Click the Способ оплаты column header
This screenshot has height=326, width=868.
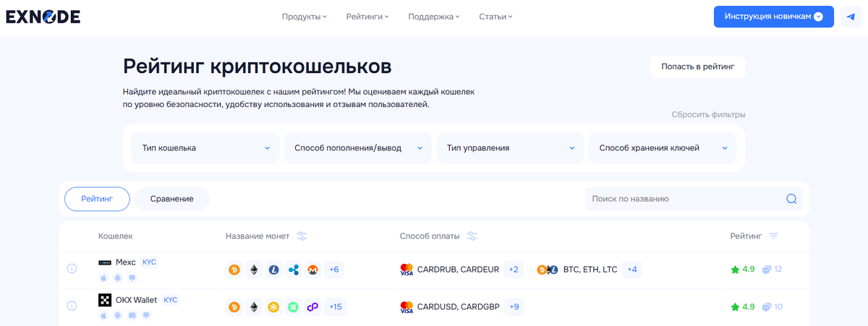click(430, 236)
